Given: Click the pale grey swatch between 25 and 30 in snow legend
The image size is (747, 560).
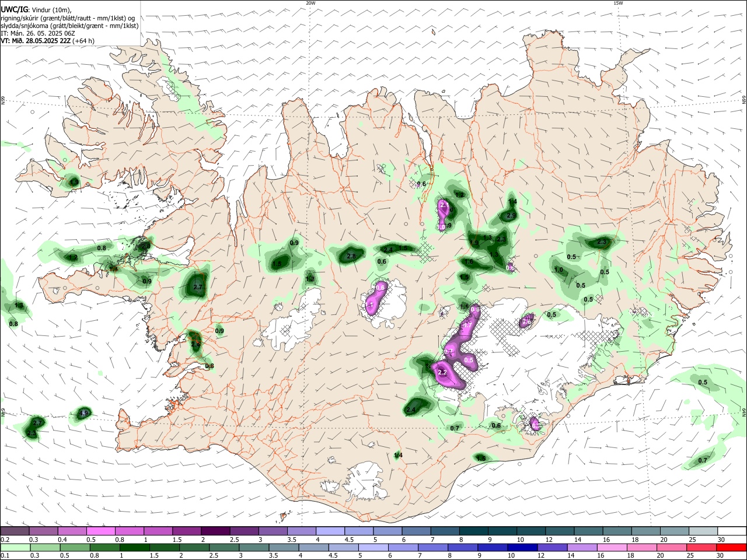Looking at the screenshot, I should [703, 531].
